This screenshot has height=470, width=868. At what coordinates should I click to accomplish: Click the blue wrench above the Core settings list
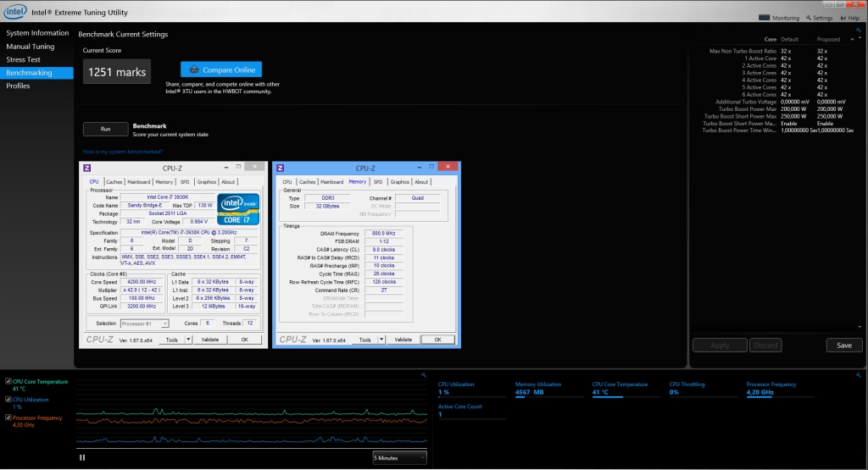click(x=859, y=30)
